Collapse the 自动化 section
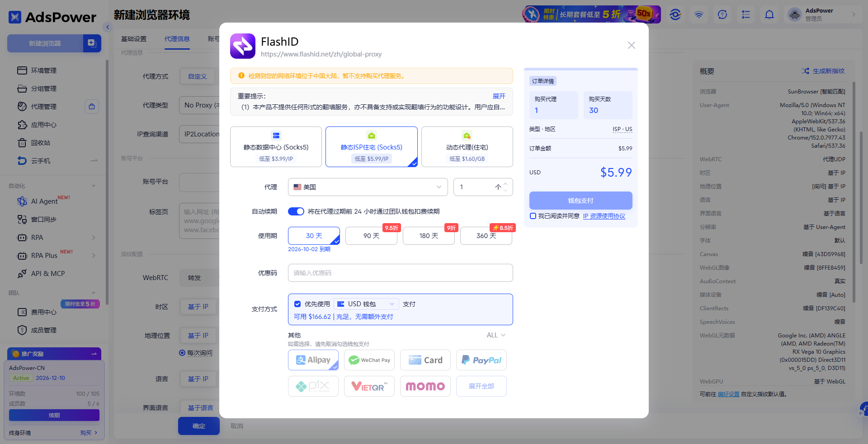 (x=94, y=186)
